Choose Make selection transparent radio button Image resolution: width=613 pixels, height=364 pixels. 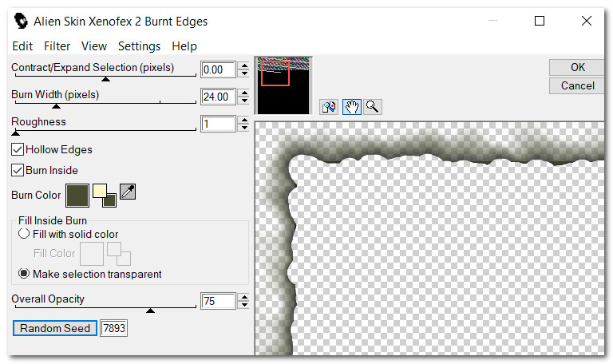pos(24,274)
